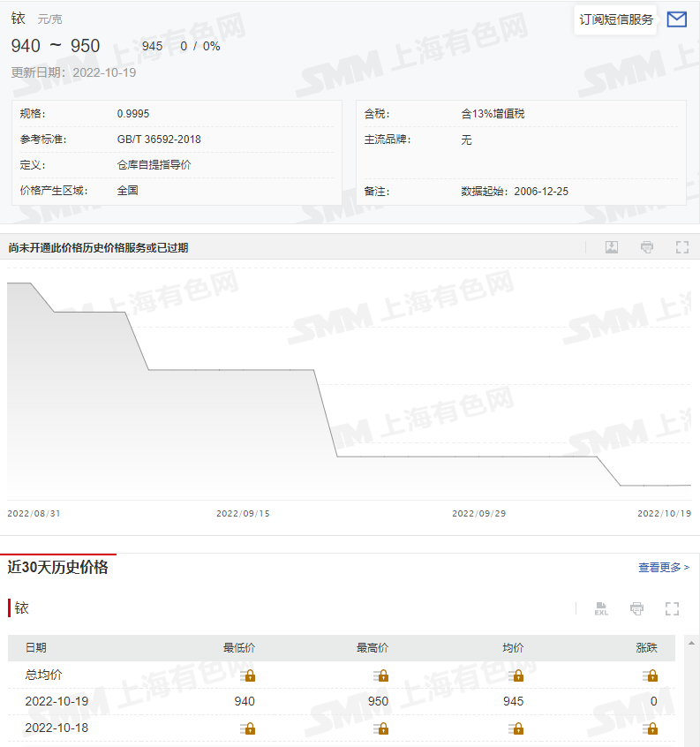Print the price history chart
Image resolution: width=700 pixels, height=747 pixels.
pos(647,247)
